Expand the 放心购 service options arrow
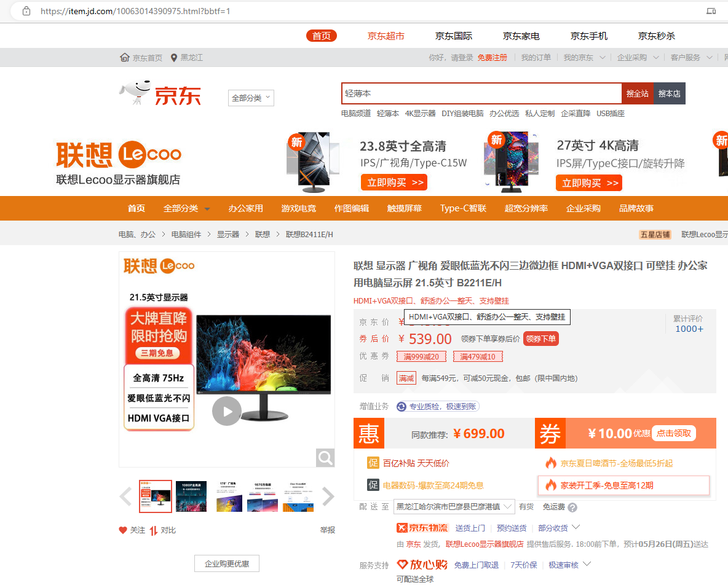Screen dimensions: 728x588 coord(587,564)
